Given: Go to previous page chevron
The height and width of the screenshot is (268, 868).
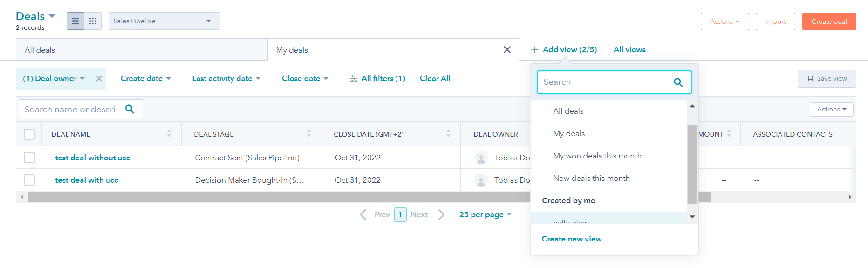Looking at the screenshot, I should pyautogui.click(x=363, y=214).
